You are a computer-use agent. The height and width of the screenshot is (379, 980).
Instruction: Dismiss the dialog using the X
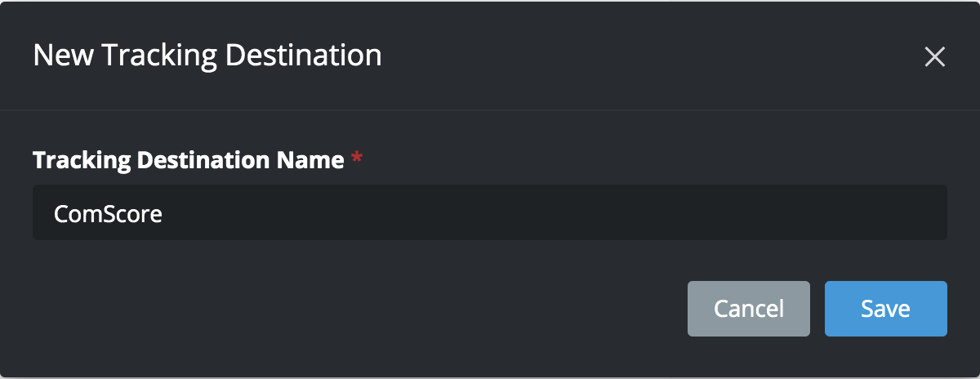point(934,56)
